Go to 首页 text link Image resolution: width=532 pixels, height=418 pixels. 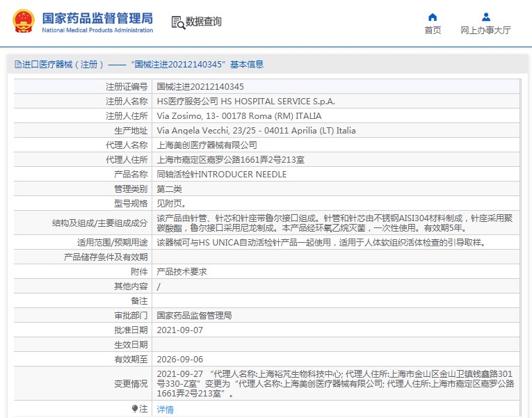tap(433, 31)
